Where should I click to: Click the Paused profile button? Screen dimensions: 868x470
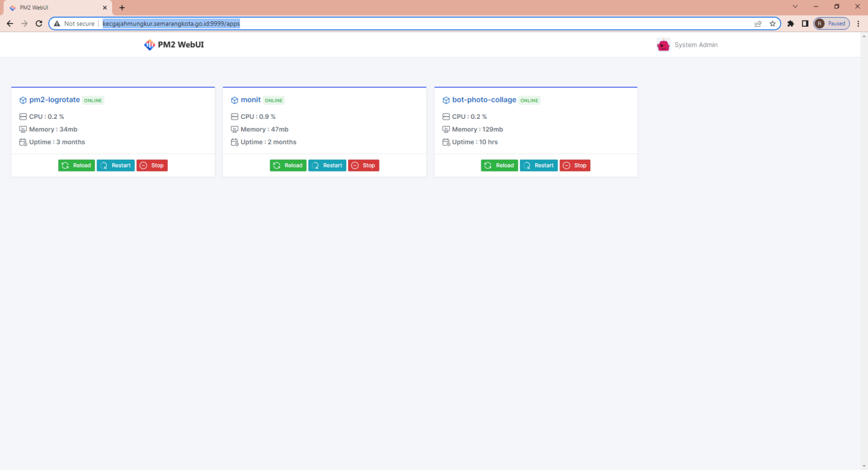point(831,24)
